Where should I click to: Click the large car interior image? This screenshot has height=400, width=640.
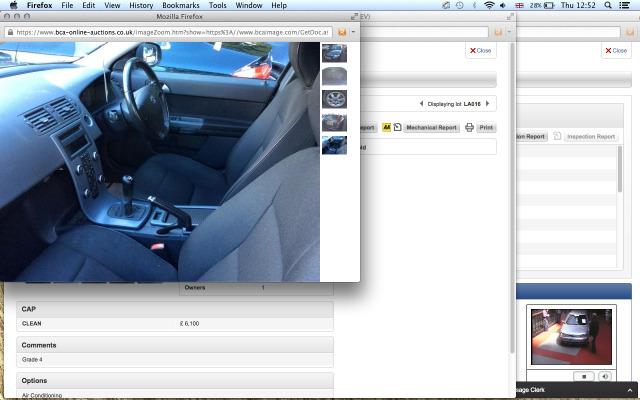coord(160,162)
